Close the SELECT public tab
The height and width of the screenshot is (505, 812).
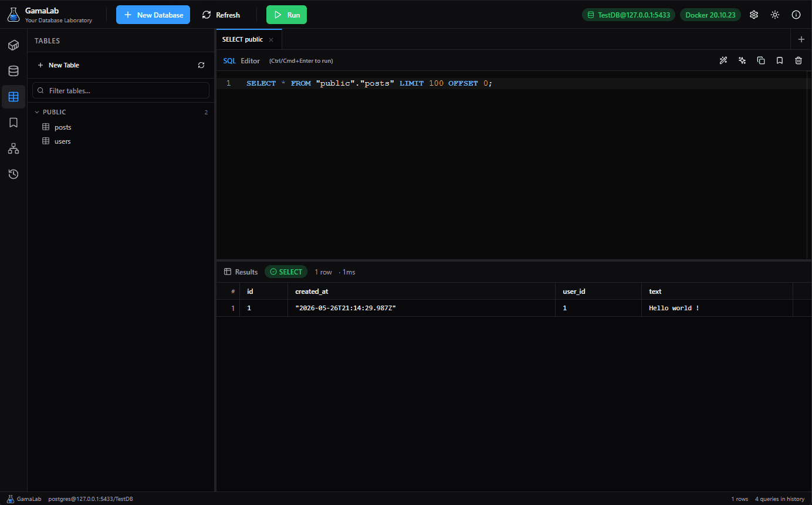click(x=271, y=40)
